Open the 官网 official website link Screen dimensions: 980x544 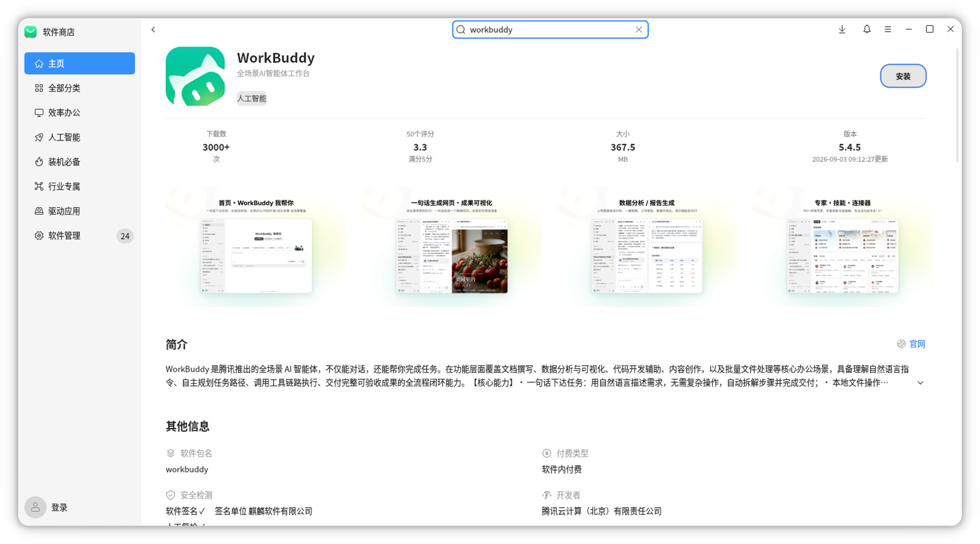click(917, 344)
